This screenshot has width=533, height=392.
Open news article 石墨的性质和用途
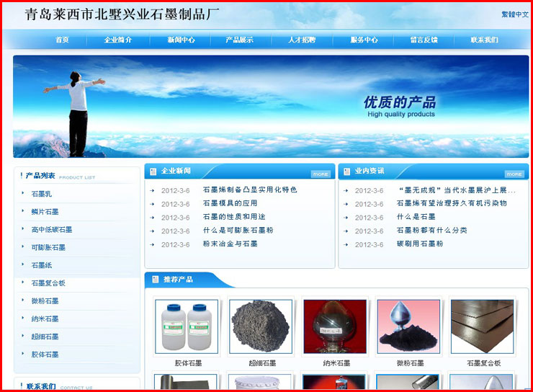pyautogui.click(x=234, y=217)
